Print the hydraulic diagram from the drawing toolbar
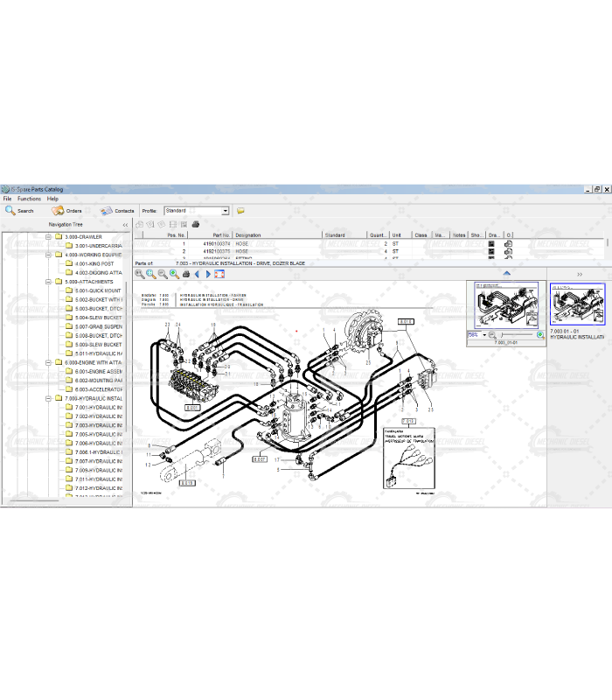This screenshot has height=700, width=612. point(185,274)
